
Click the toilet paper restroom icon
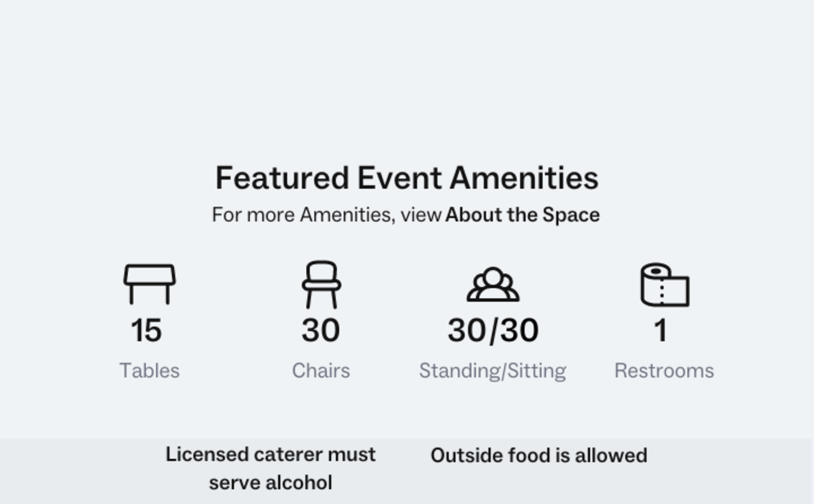click(665, 284)
